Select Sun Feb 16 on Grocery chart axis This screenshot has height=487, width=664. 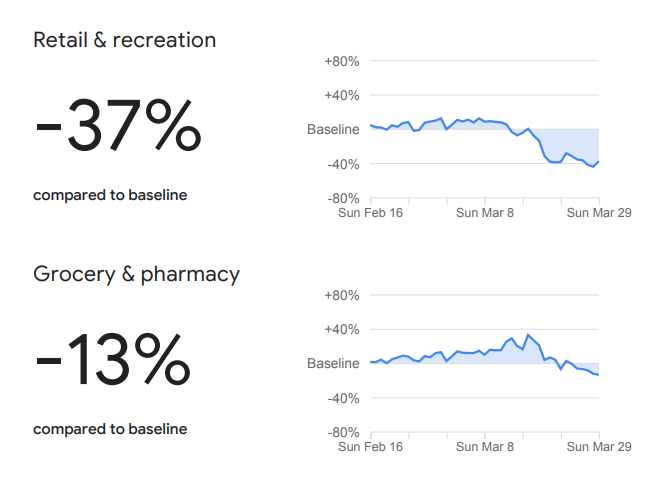coord(370,447)
